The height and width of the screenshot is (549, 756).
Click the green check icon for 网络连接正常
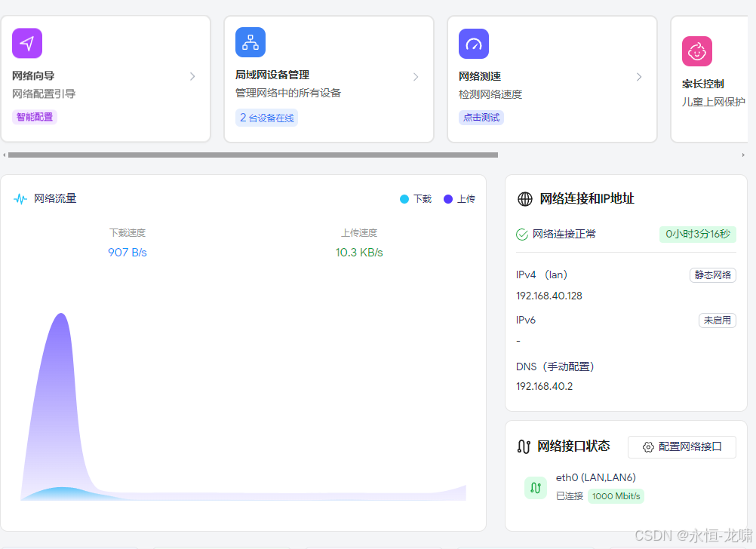522,235
